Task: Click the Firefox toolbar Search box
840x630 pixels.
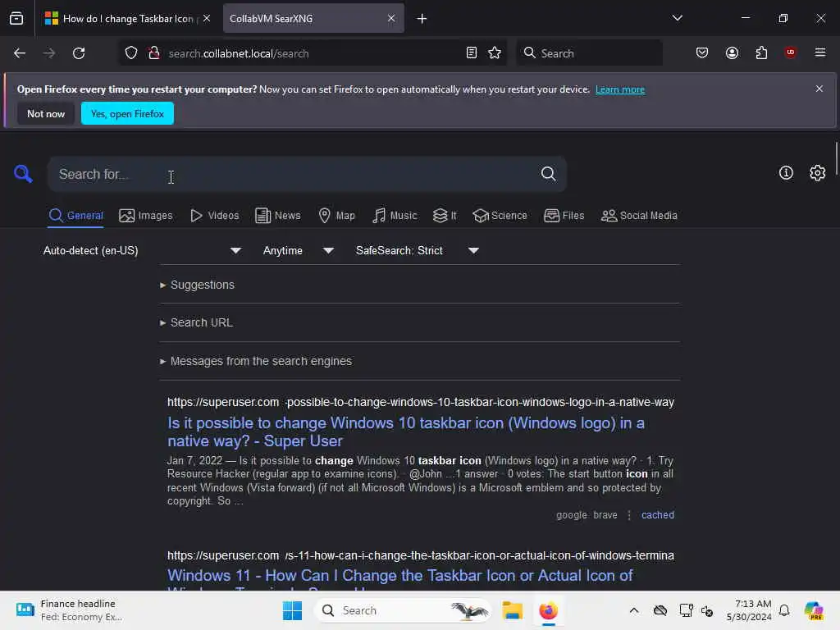Action: pos(589,53)
